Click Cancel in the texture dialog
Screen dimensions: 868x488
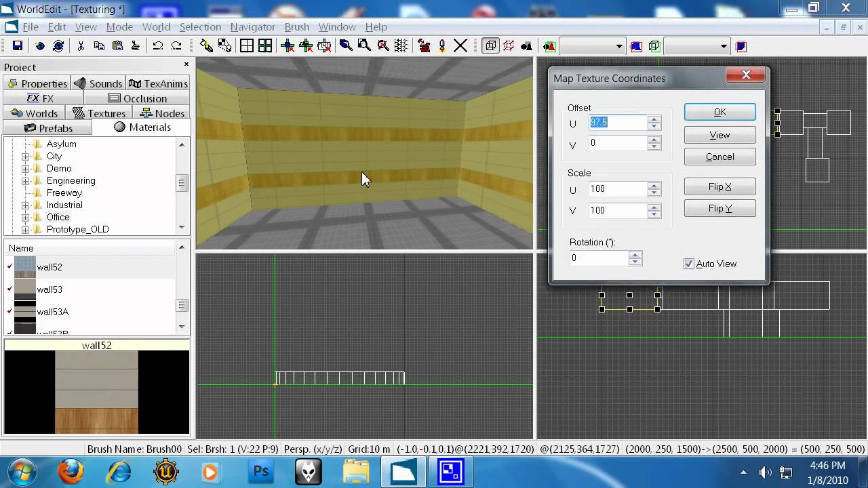tap(719, 157)
